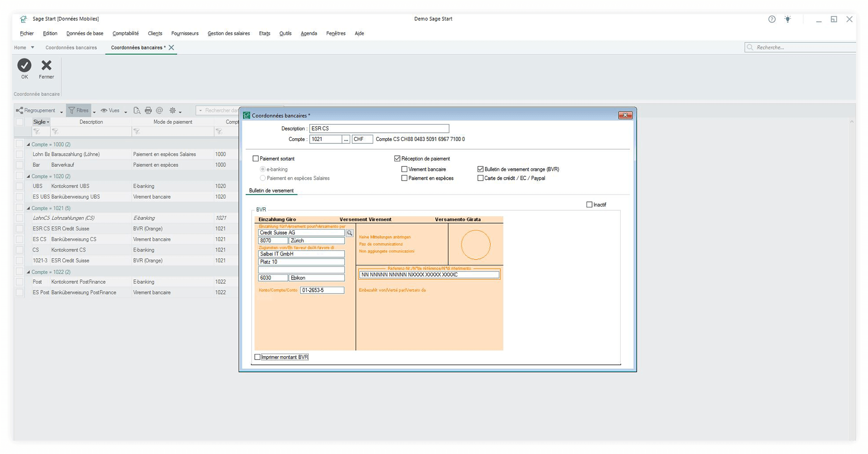
Task: Click the filter funnel under Mode de paiement
Action: pos(136,132)
